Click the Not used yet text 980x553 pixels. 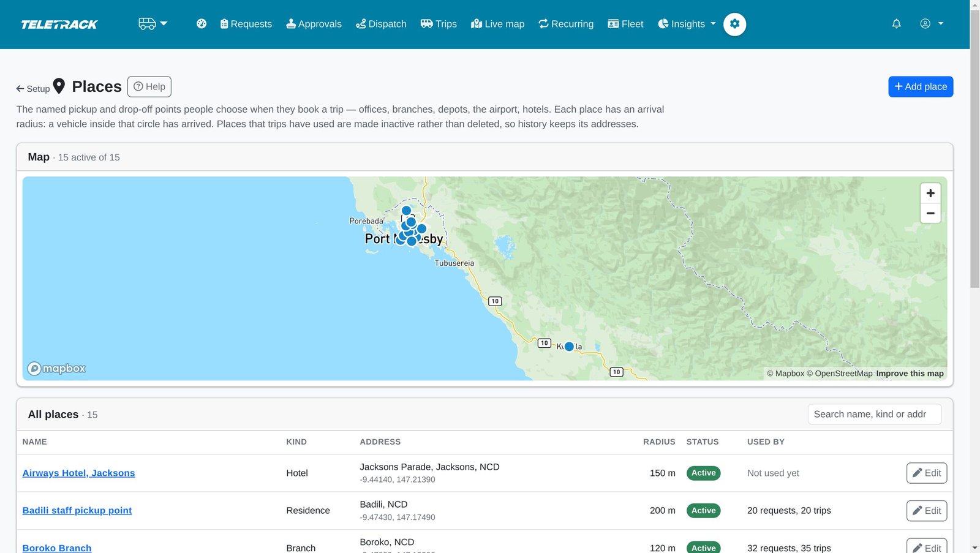tap(773, 473)
